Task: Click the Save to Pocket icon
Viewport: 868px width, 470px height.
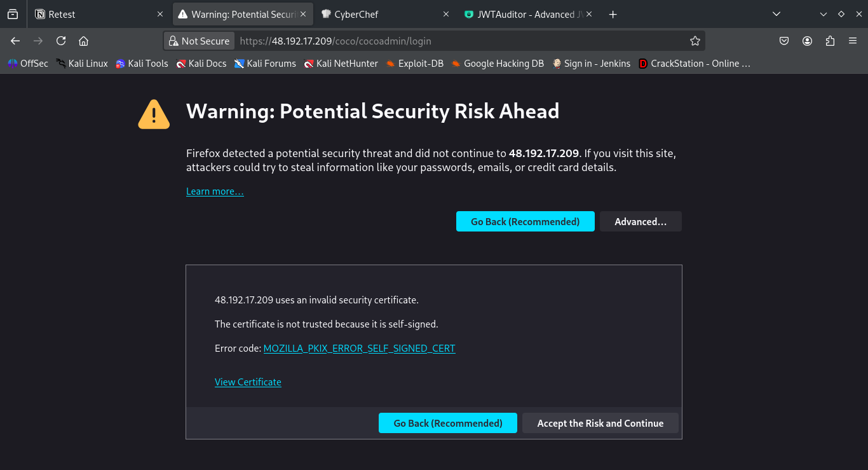Action: pyautogui.click(x=784, y=41)
